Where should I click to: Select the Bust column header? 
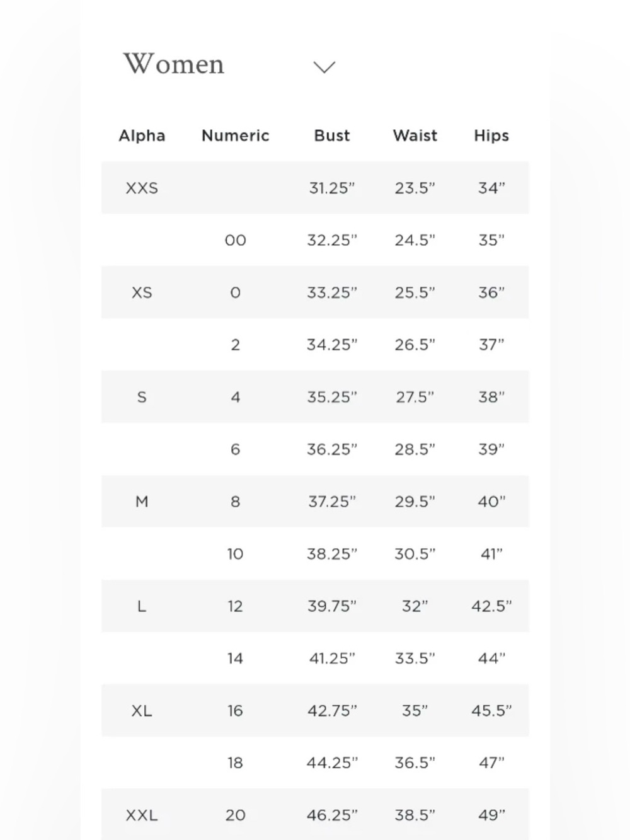pyautogui.click(x=332, y=135)
